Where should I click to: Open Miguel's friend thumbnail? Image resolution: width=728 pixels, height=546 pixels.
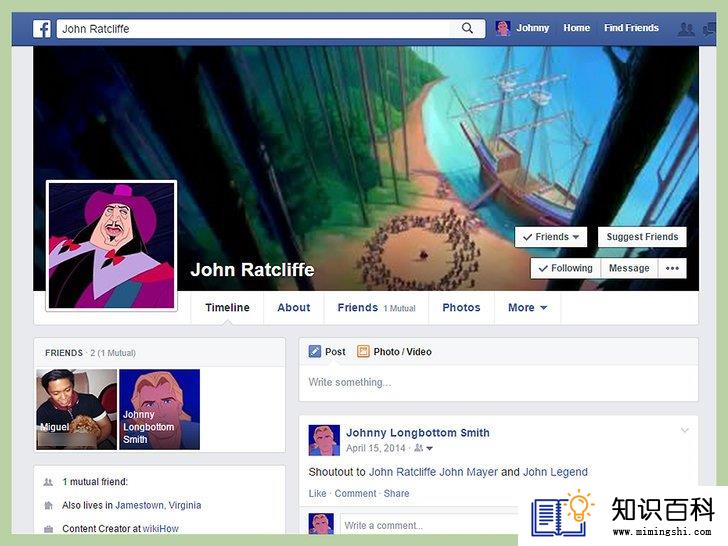[x=77, y=409]
